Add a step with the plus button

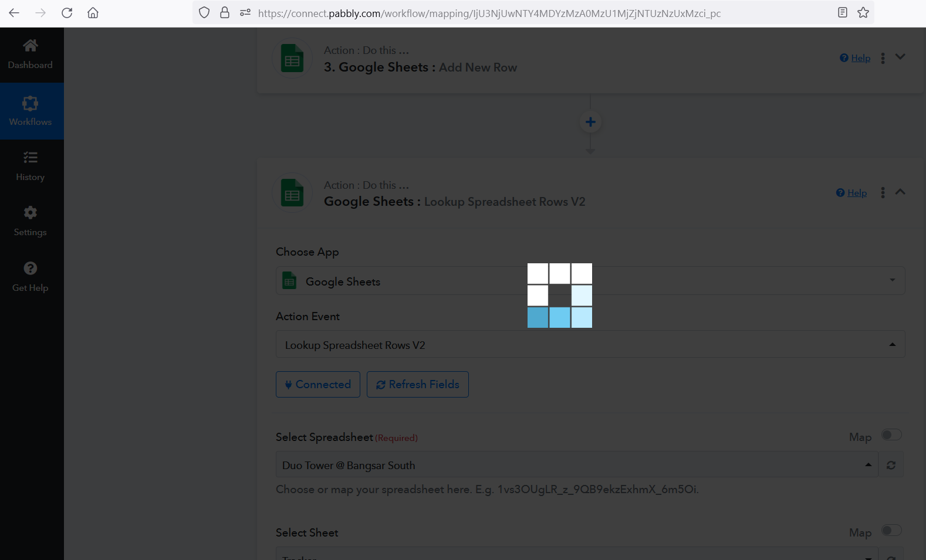tap(590, 122)
